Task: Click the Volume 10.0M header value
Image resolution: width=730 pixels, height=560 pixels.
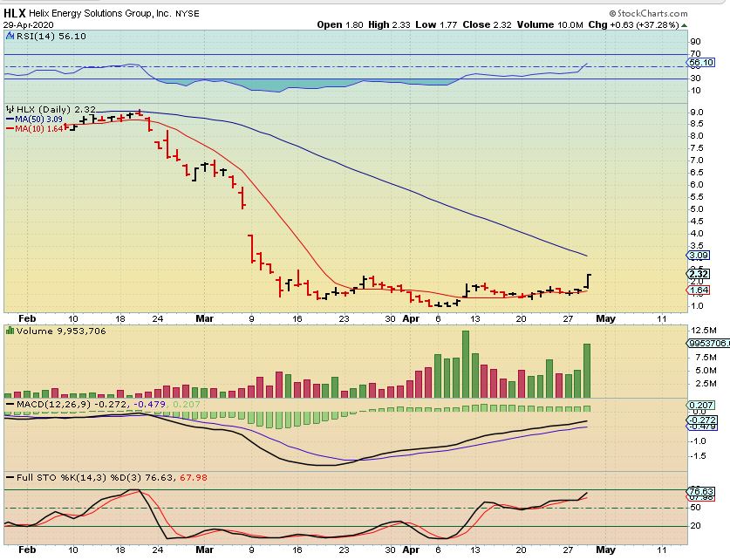Action: point(549,24)
